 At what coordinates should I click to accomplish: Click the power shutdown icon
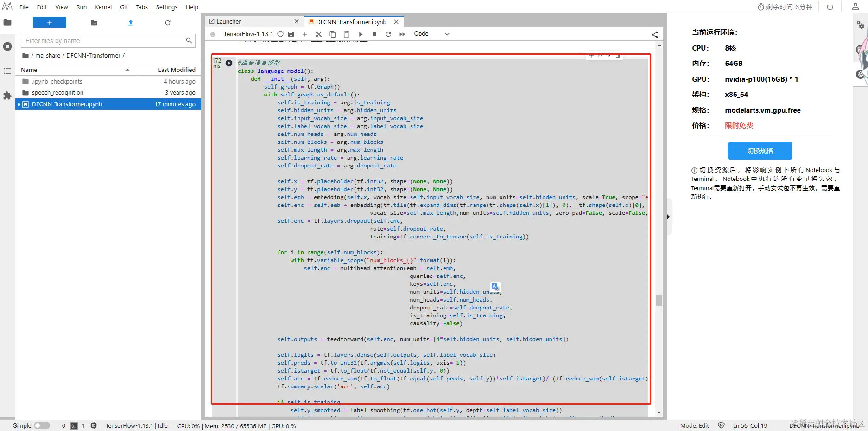tap(830, 7)
